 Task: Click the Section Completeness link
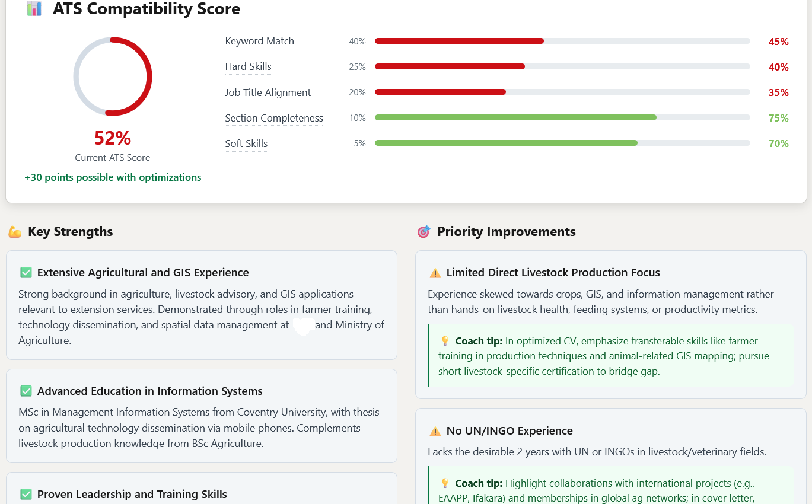[273, 118]
